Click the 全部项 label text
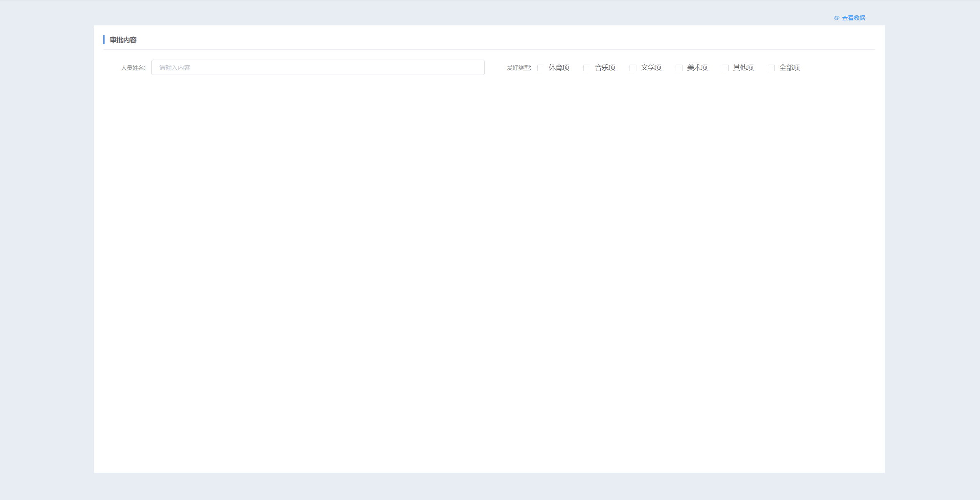Screen dimensions: 980x500 point(789,68)
